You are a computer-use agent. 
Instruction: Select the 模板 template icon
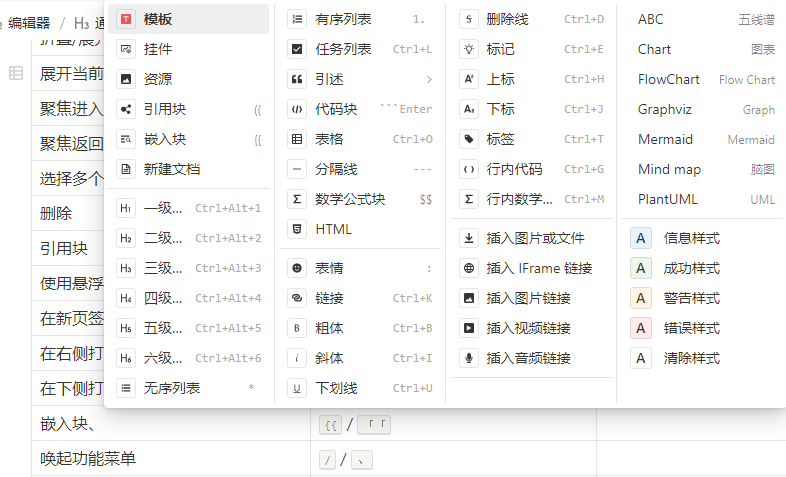[126, 19]
